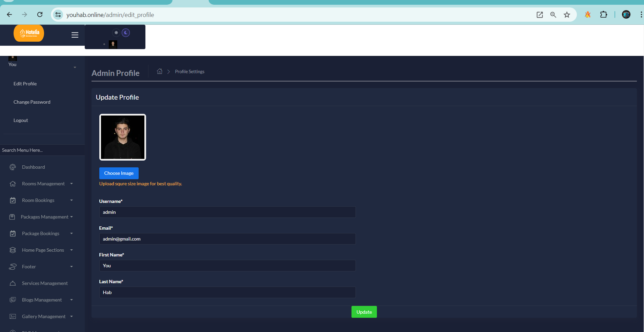The width and height of the screenshot is (644, 332).
Task: Click the Dashboard icon
Action: (x=13, y=167)
